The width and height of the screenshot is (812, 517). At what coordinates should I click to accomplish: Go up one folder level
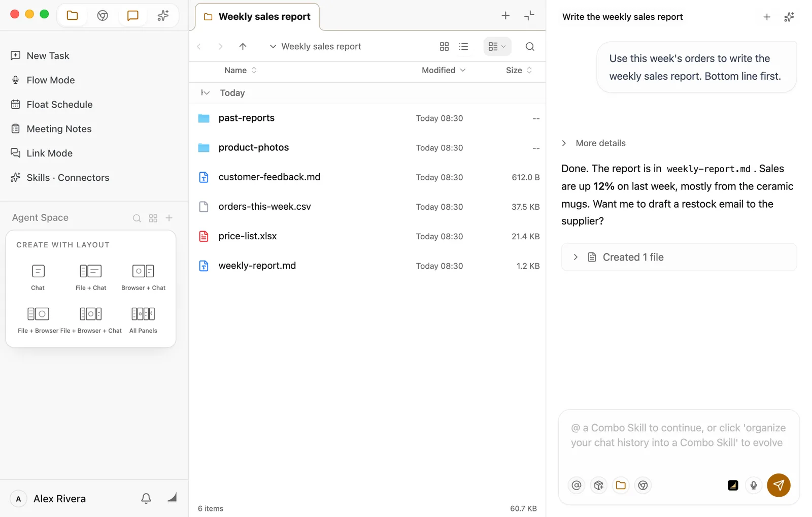[243, 46]
